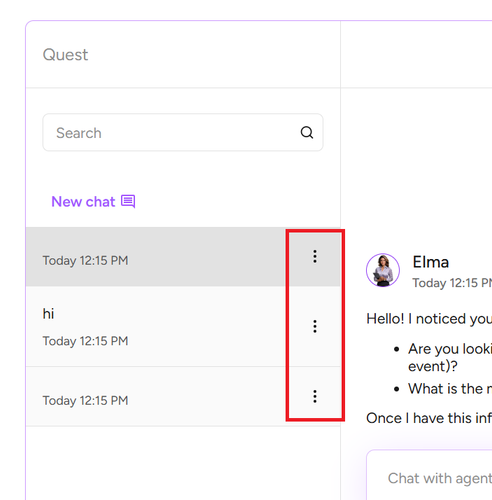This screenshot has height=500, width=492.
Task: Open three-dot menu for the bottom chat
Action: click(315, 396)
